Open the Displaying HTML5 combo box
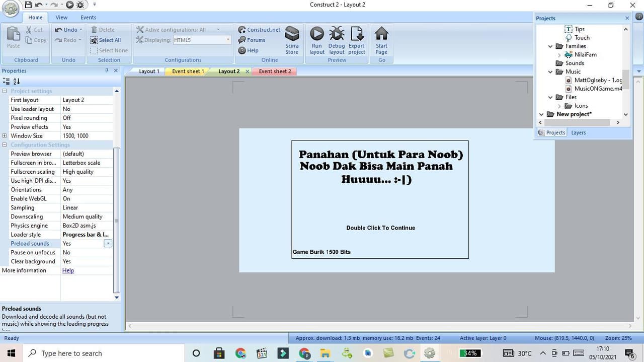The width and height of the screenshot is (644, 362). pos(202,40)
